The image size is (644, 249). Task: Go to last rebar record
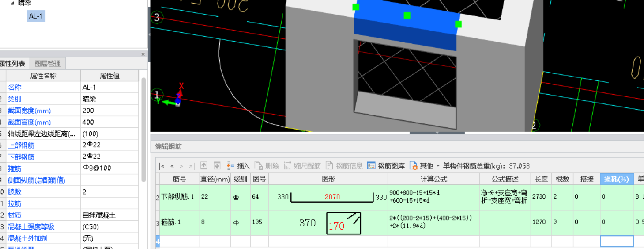pos(191,166)
